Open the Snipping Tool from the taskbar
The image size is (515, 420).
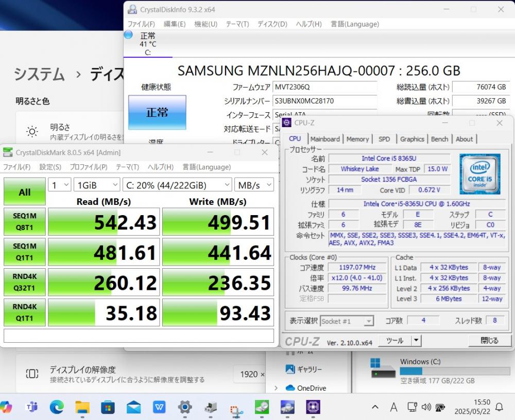(x=236, y=410)
